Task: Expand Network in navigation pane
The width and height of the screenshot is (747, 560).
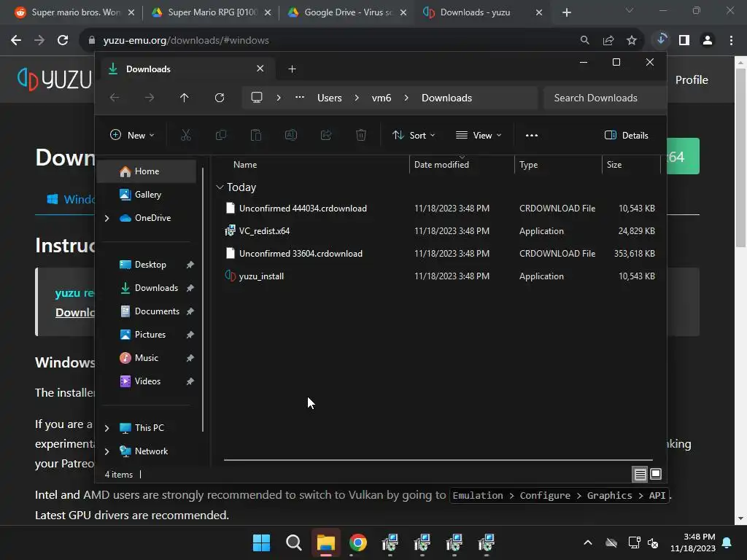Action: pos(107,451)
